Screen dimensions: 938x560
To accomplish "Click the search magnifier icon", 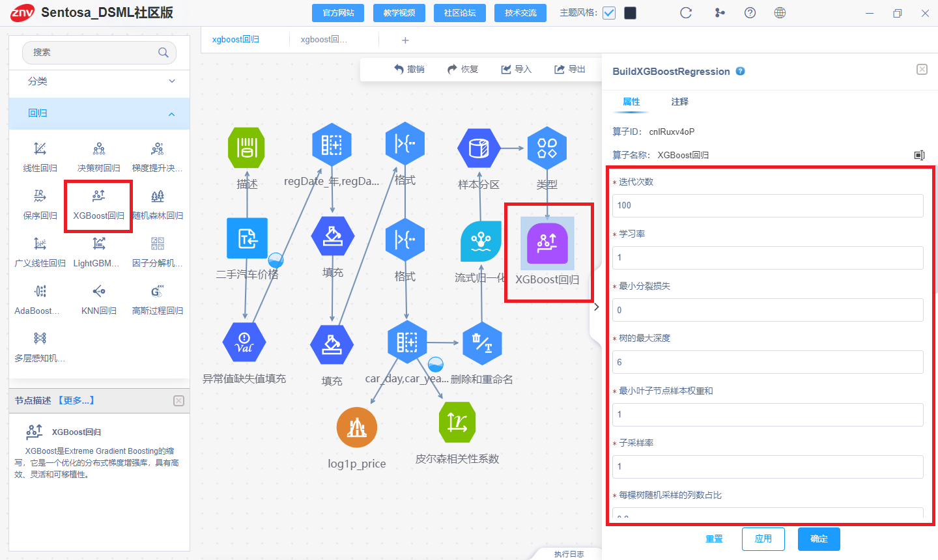I will pyautogui.click(x=163, y=53).
